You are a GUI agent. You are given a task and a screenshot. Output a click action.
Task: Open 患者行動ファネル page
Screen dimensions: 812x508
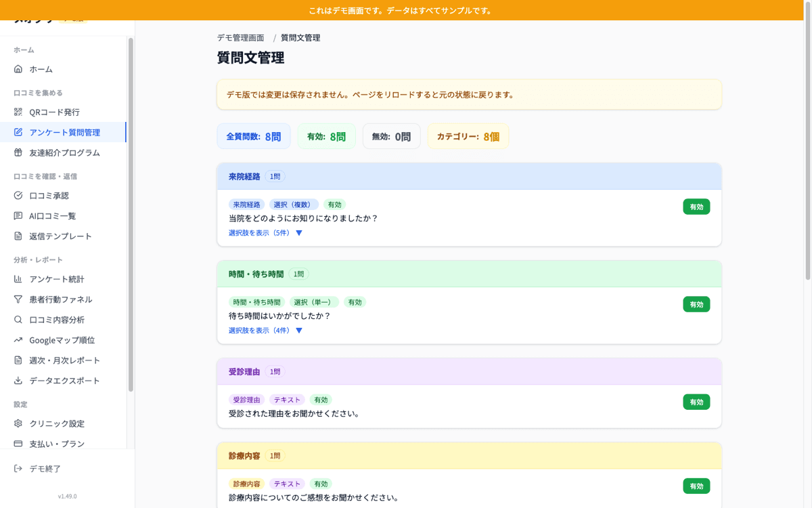pos(63,299)
